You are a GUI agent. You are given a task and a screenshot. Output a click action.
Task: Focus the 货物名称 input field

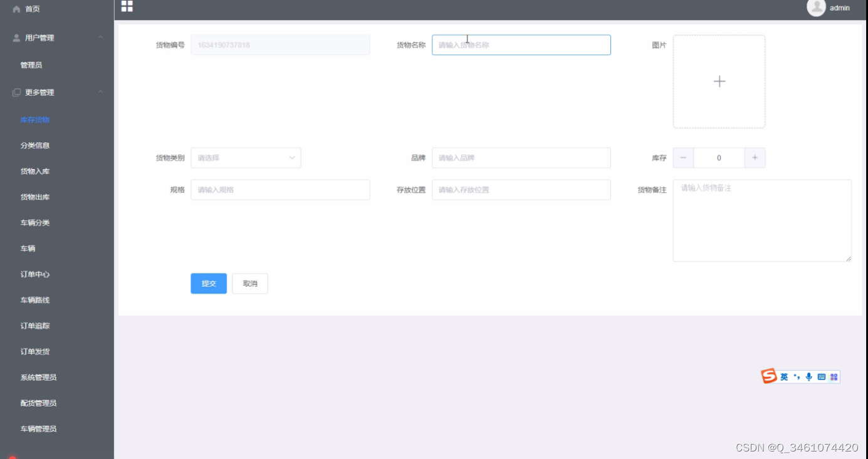point(521,45)
